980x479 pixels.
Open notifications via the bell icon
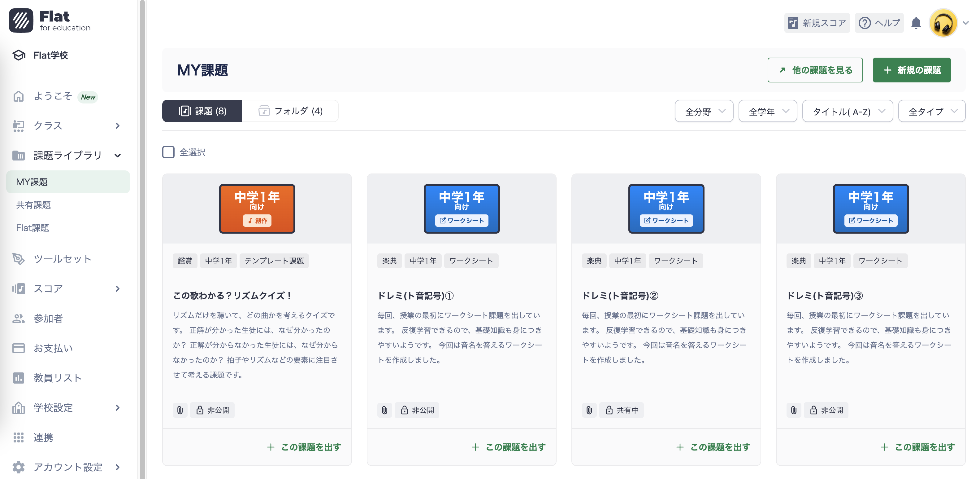pos(917,23)
